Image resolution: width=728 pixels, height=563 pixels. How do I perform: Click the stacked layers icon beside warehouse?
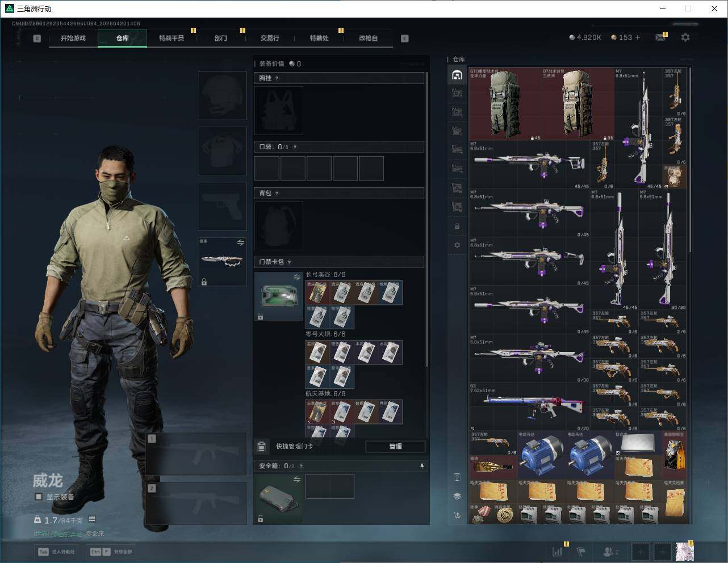[x=457, y=496]
